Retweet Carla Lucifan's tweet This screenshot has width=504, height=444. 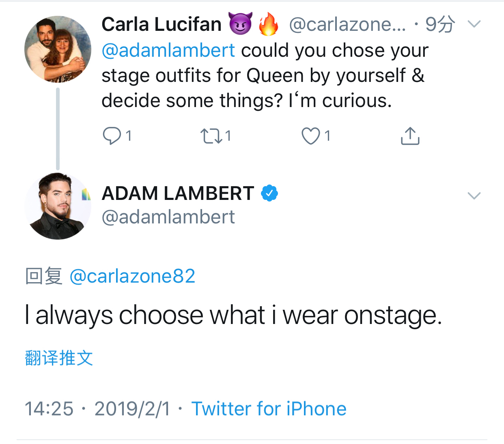pos(211,136)
